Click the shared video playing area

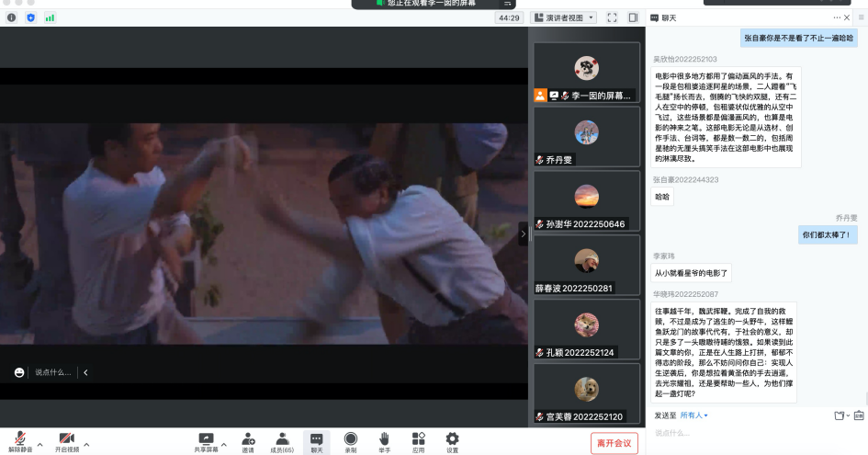pos(264,233)
